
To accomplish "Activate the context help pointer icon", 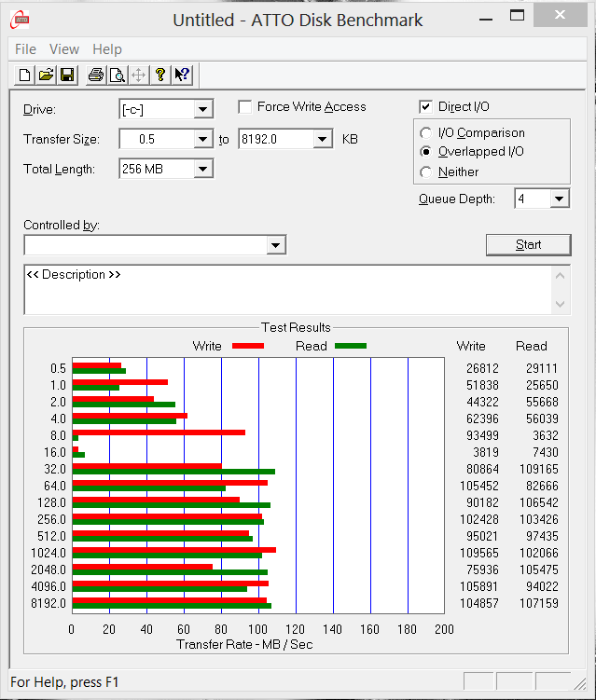I will point(182,75).
